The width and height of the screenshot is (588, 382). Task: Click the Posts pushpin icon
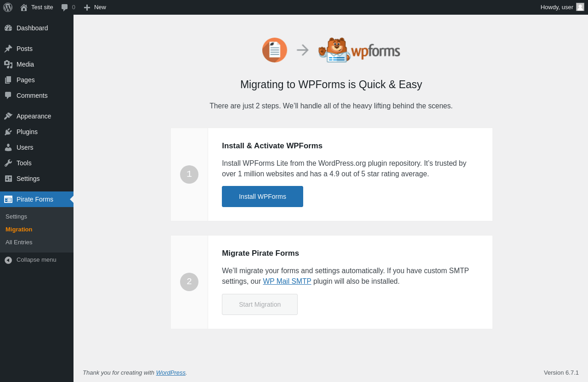8,49
